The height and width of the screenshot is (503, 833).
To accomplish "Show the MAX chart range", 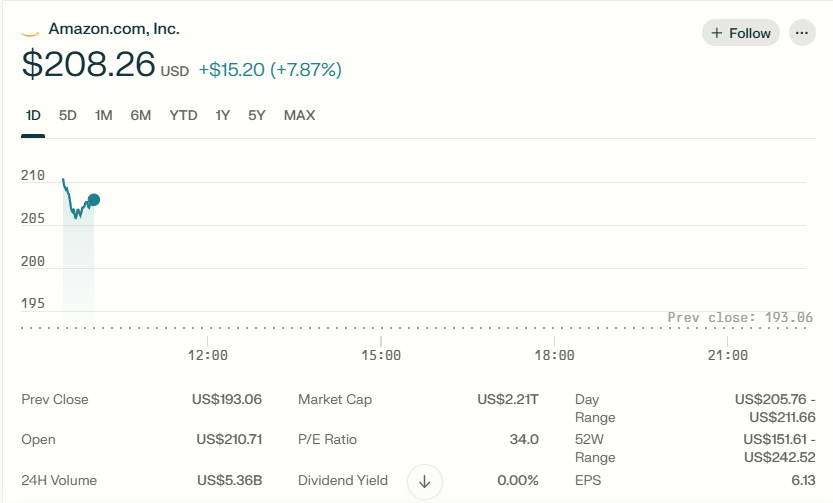I will click(x=300, y=115).
